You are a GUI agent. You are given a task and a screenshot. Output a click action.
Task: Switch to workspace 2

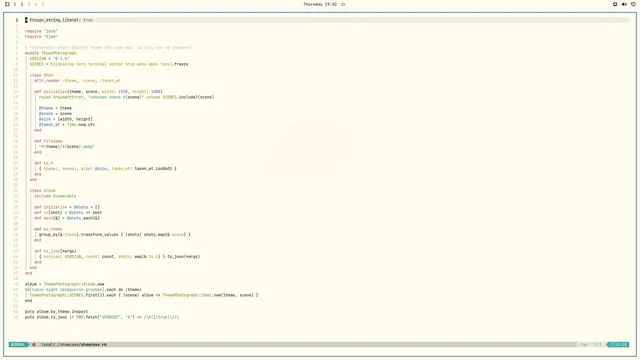[22, 4]
